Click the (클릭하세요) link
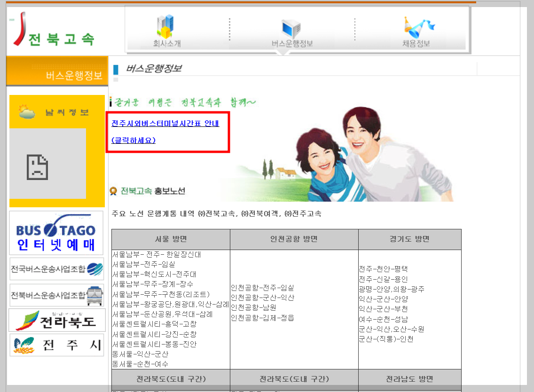This screenshot has width=534, height=392. (x=133, y=141)
